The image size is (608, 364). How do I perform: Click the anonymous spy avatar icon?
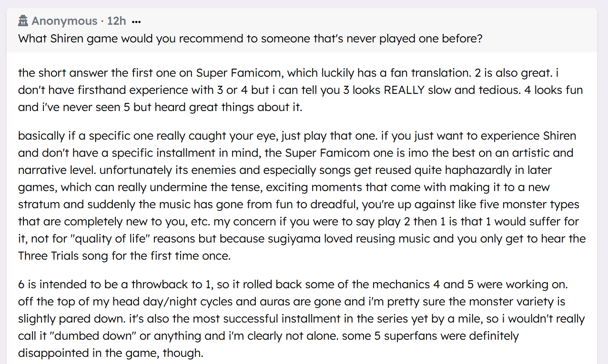point(23,21)
